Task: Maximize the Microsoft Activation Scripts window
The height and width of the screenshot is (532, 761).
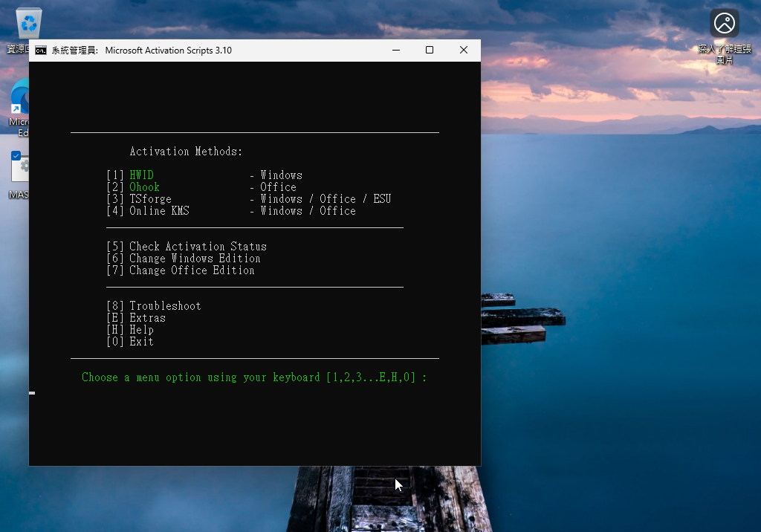Action: (430, 51)
